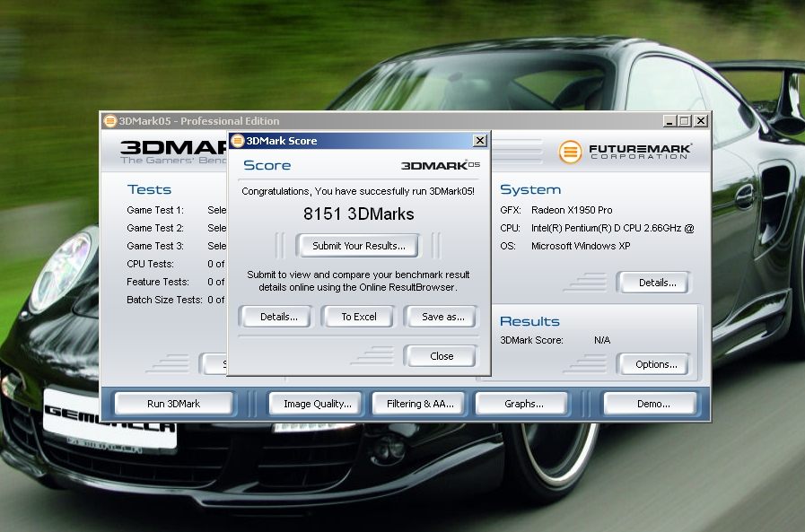
Task: Click the 3DMARK05 logo in score dialog
Action: 441,165
